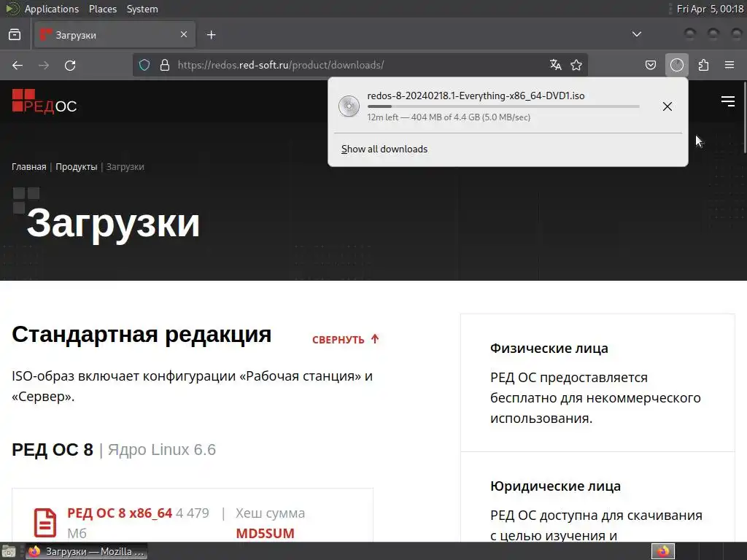Switch to Загрузки — Mozilla taskbar window

[86, 551]
